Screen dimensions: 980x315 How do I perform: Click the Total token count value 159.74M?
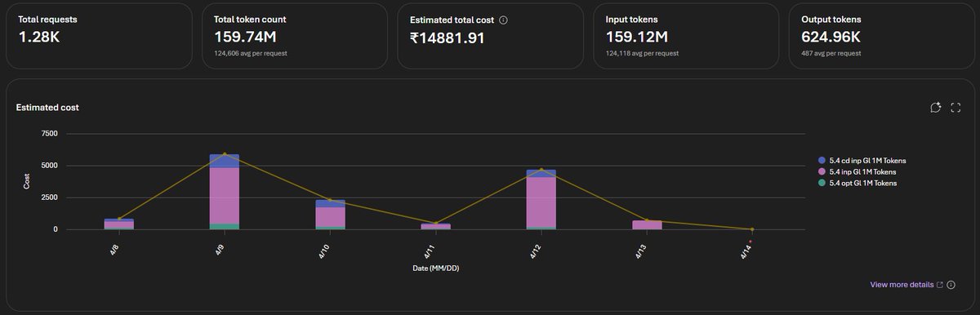pos(245,37)
